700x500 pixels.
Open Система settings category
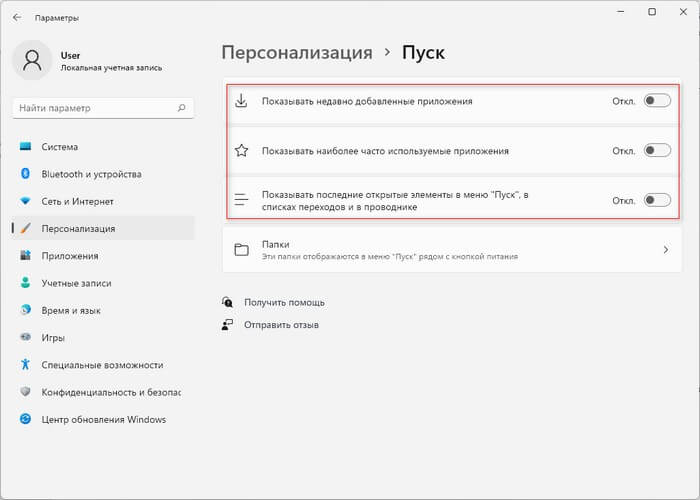click(104, 146)
